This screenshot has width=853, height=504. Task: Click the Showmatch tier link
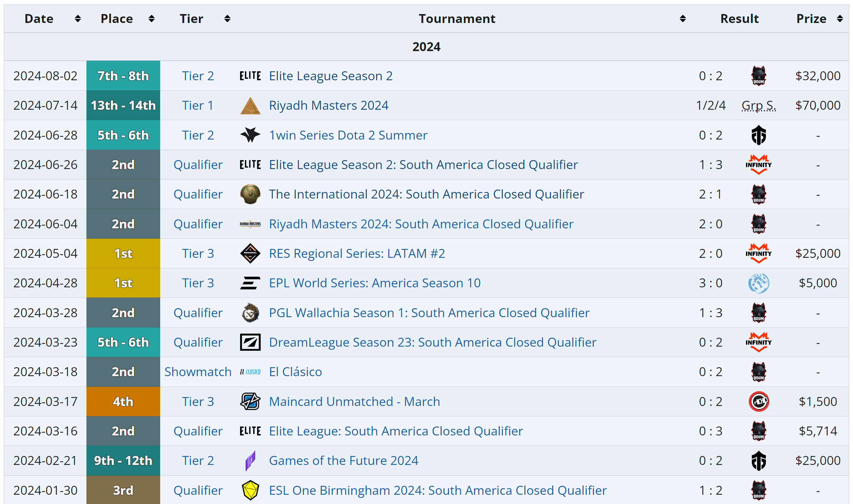coord(198,372)
